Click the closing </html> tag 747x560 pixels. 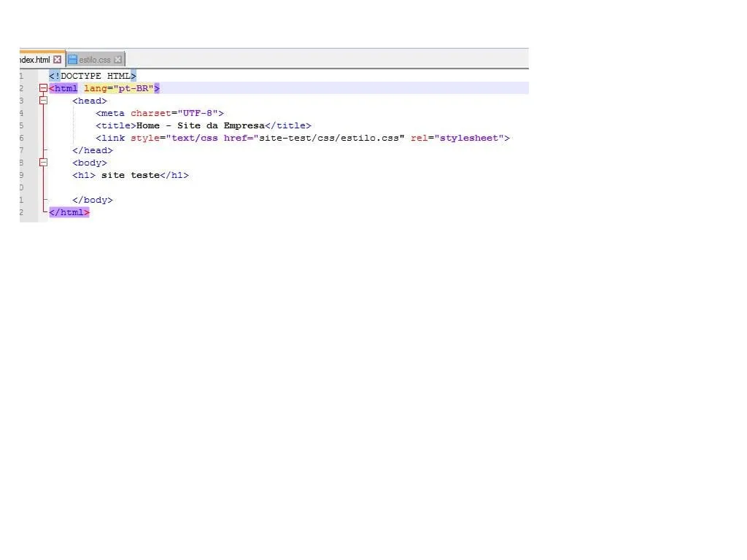(69, 212)
